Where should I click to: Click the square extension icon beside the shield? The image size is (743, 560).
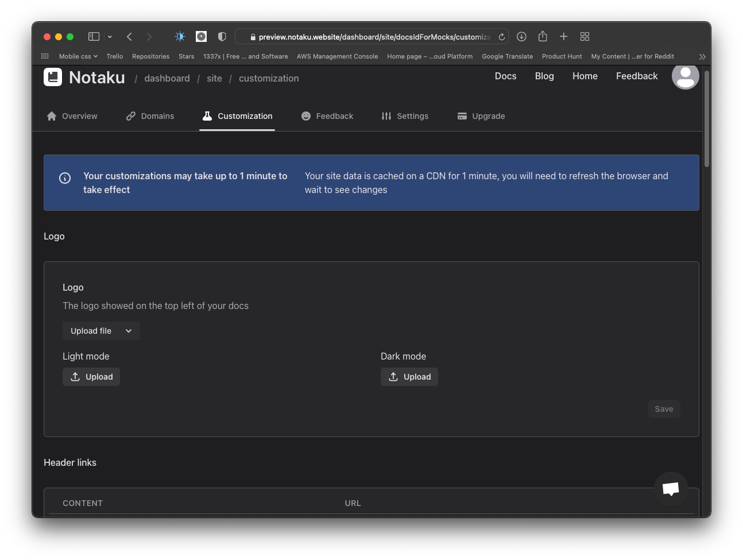point(201,37)
